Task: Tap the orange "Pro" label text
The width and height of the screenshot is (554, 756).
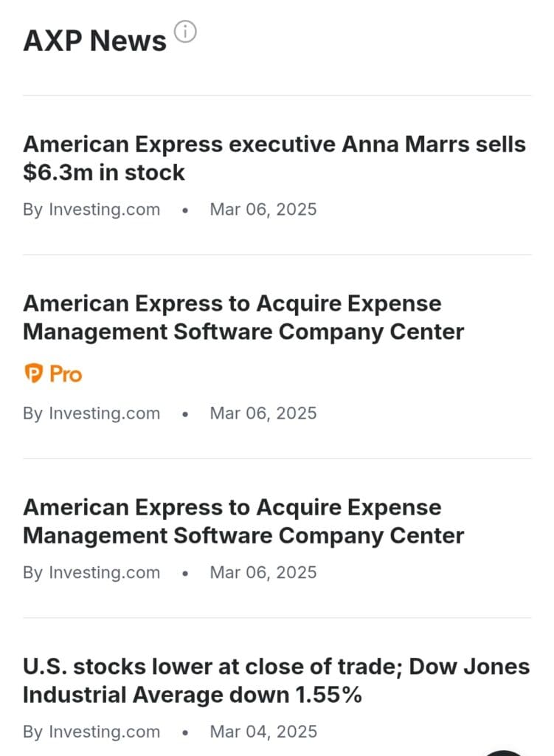Action: pyautogui.click(x=66, y=374)
